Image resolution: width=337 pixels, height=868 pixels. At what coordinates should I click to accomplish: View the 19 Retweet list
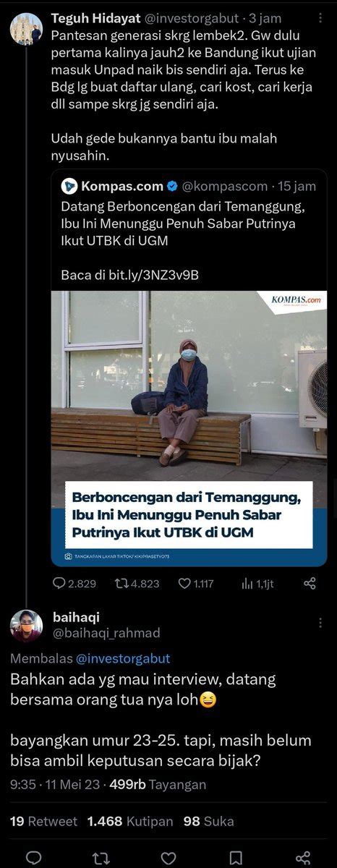tap(44, 821)
